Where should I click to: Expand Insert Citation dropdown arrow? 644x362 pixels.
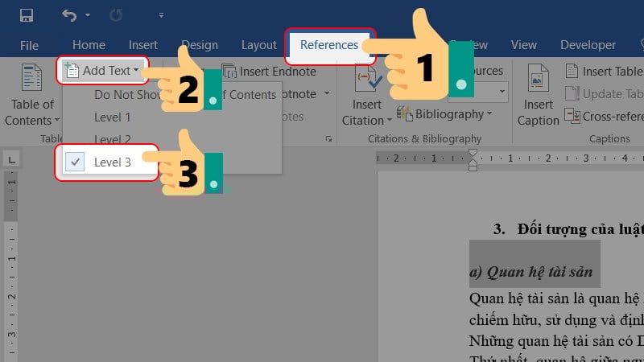click(x=389, y=121)
